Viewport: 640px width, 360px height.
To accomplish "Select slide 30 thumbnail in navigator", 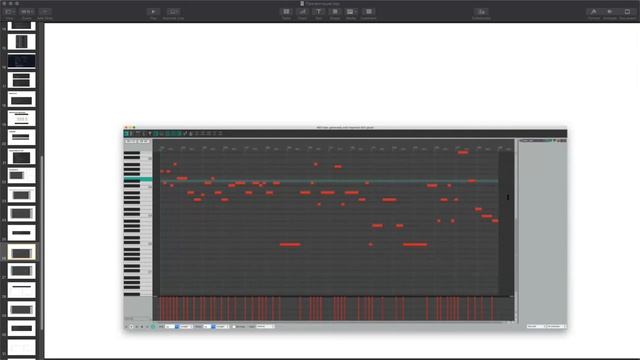I will coord(21,328).
